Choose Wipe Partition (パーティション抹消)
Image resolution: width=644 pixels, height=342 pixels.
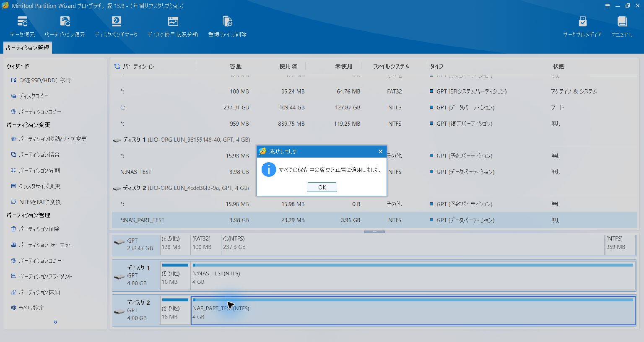(x=35, y=292)
